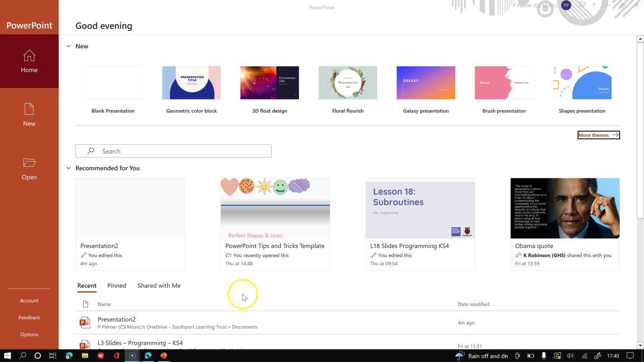Switch to the Recent tab
The width and height of the screenshot is (644, 362).
[87, 286]
